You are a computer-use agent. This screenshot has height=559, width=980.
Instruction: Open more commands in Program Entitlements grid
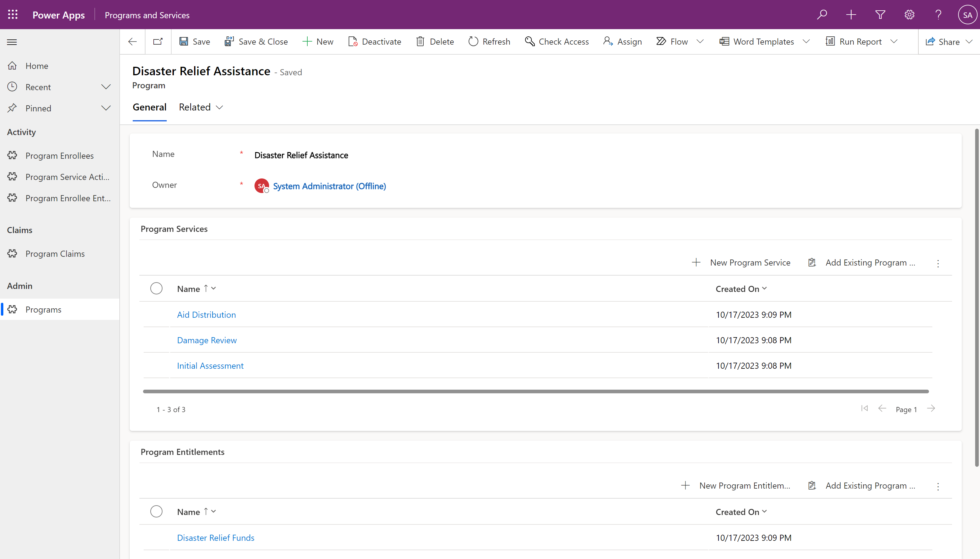coord(938,486)
